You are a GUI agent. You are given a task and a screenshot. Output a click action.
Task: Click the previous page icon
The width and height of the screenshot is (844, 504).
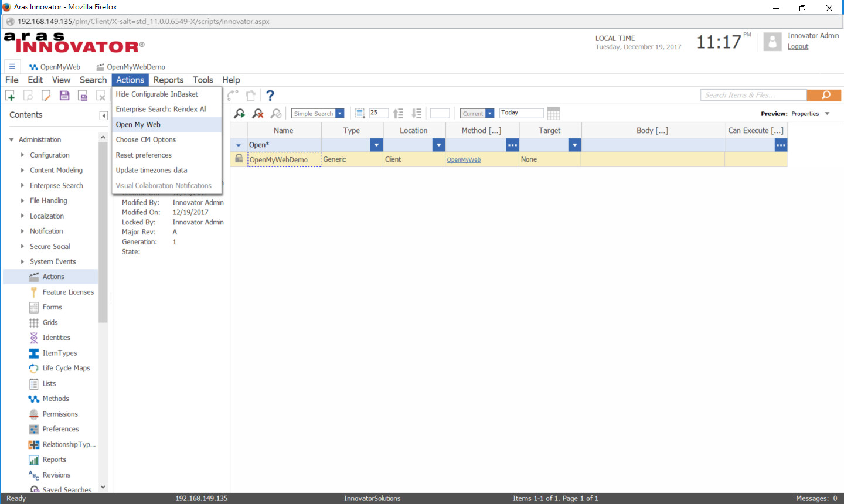click(x=398, y=113)
